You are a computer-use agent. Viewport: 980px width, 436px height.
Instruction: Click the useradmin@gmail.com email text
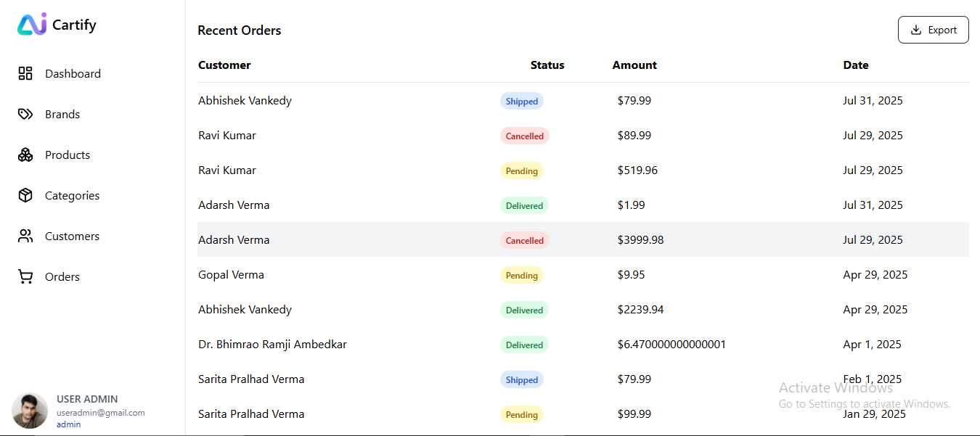(x=101, y=413)
